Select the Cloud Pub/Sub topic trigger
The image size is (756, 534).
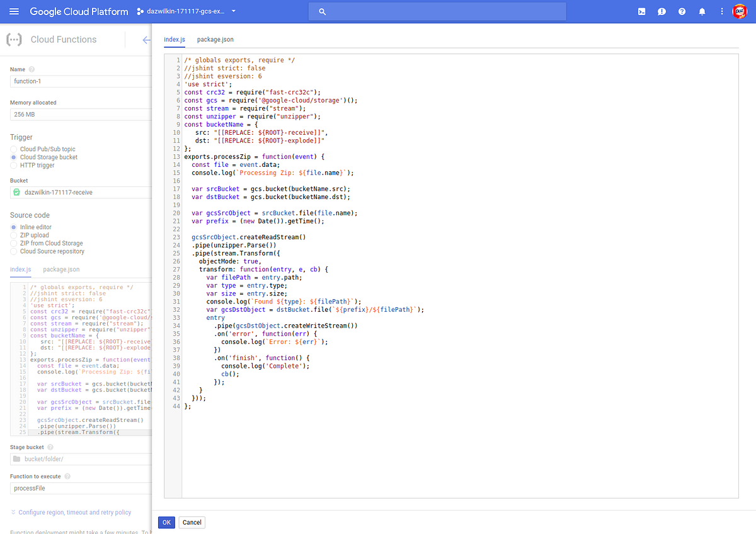click(x=15, y=149)
